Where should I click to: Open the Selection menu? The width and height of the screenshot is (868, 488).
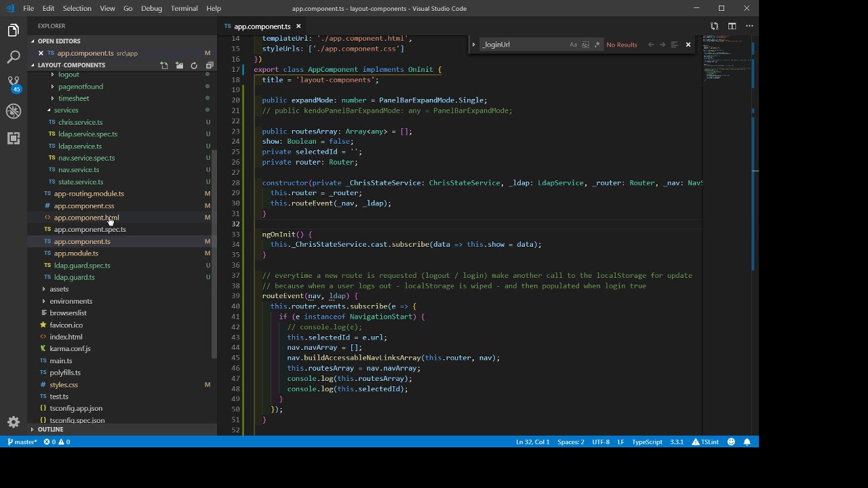(x=77, y=8)
